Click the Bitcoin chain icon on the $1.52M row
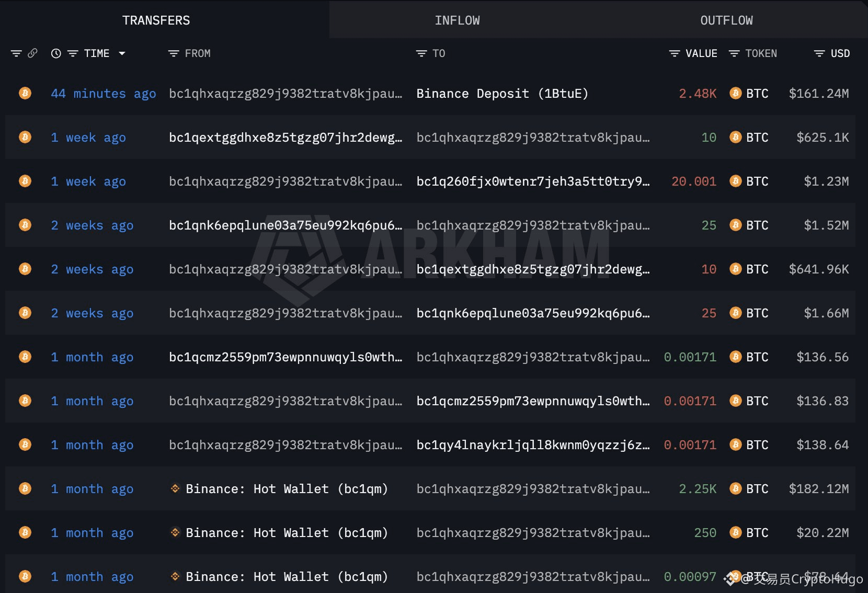The height and width of the screenshot is (593, 868). (x=25, y=225)
